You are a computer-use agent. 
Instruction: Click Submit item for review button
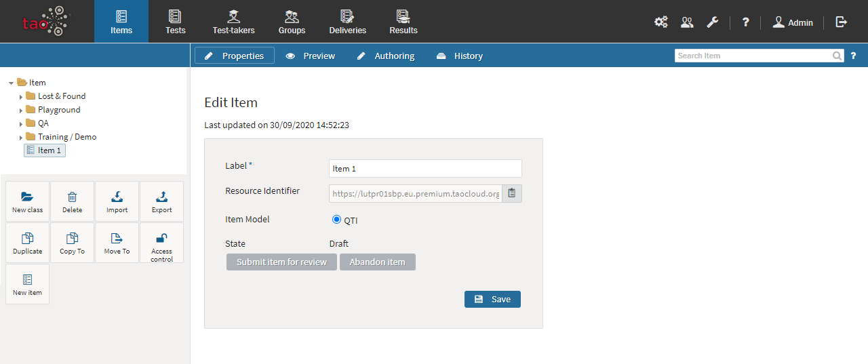click(281, 262)
